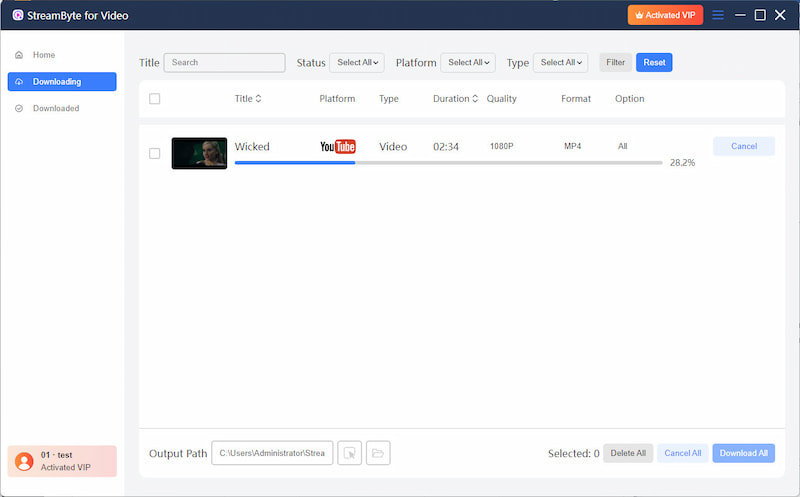
Task: Click the Type column header
Action: [x=389, y=99]
